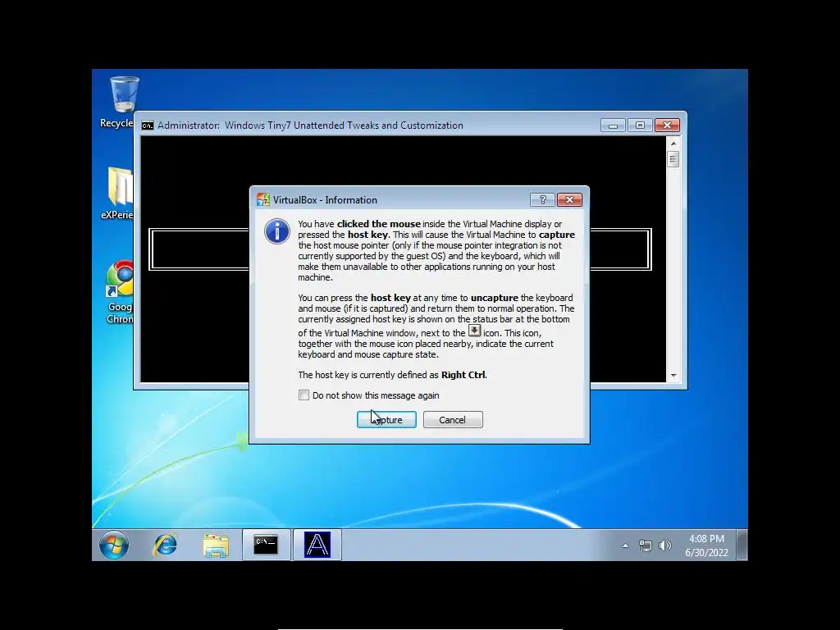This screenshot has height=630, width=840.
Task: Click the command prompt window title icon
Action: point(148,126)
